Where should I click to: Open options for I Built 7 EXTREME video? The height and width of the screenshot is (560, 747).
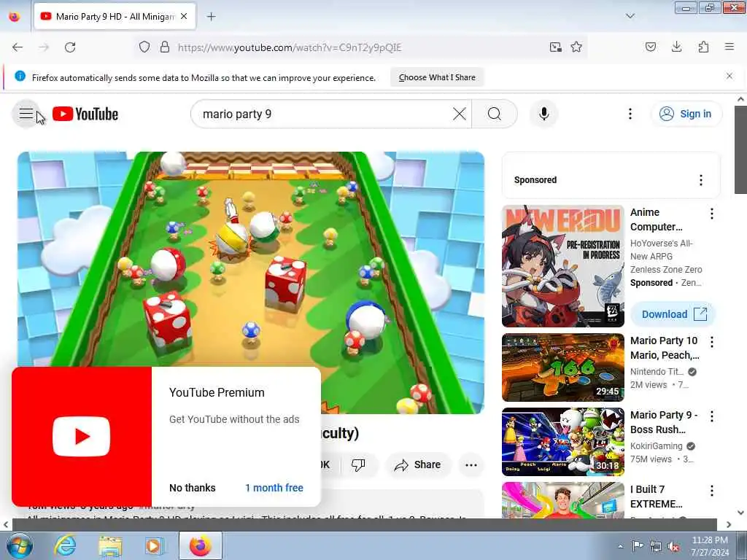pyautogui.click(x=711, y=491)
